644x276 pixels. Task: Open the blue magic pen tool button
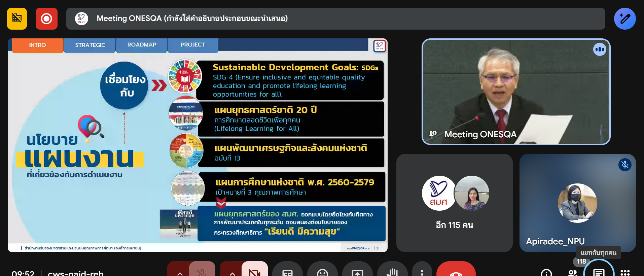click(624, 19)
